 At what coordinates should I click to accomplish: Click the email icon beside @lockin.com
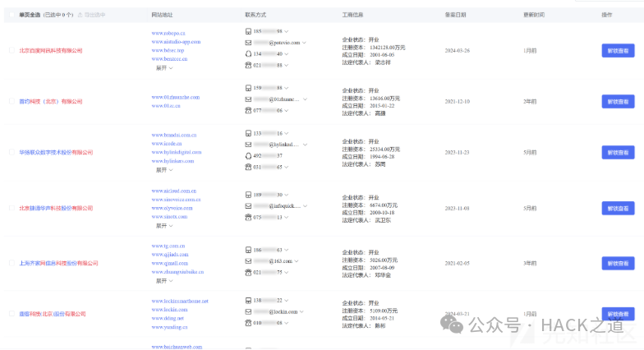(248, 312)
